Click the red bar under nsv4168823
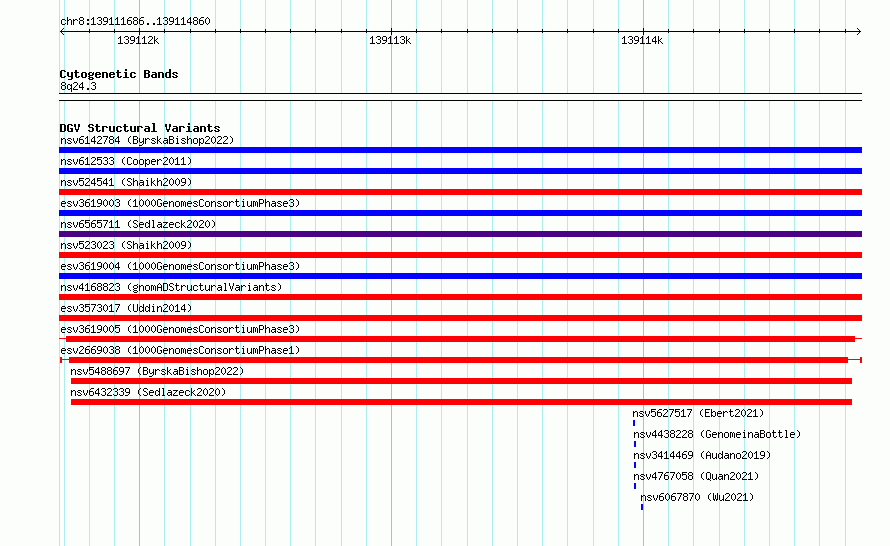Viewport: 890px width, 546px height. [460, 297]
